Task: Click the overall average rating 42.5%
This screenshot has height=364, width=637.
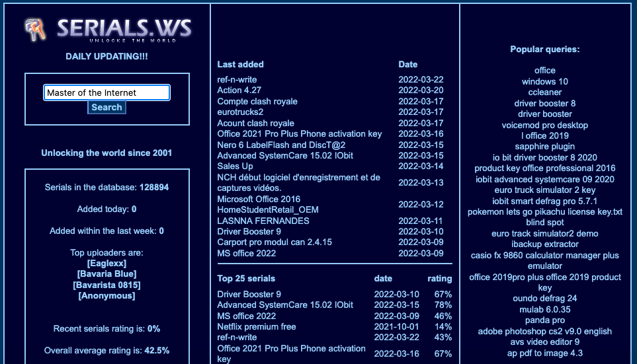Action: [157, 351]
